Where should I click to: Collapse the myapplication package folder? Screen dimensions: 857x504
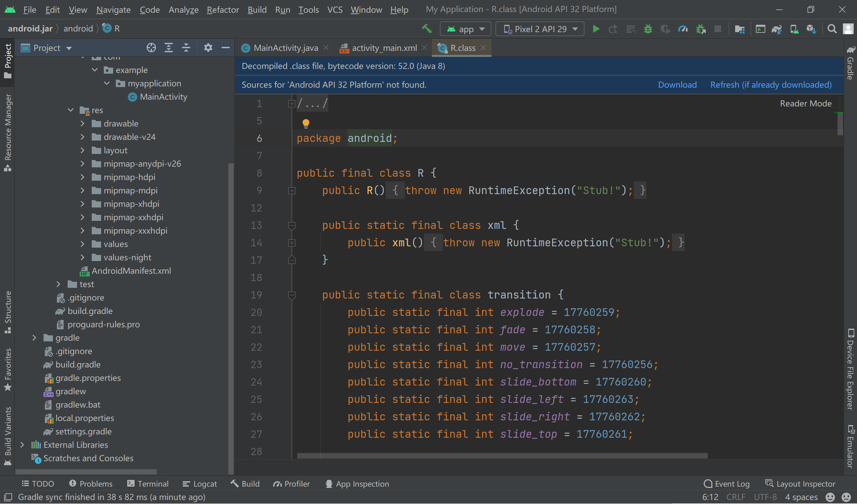coord(106,83)
